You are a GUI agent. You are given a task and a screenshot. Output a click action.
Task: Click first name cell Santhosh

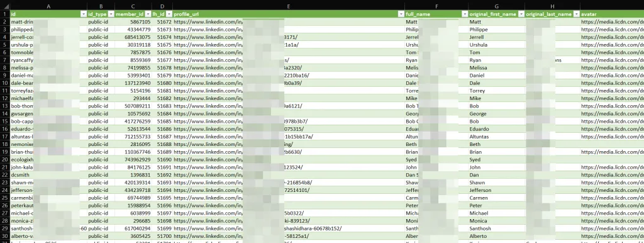point(497,228)
